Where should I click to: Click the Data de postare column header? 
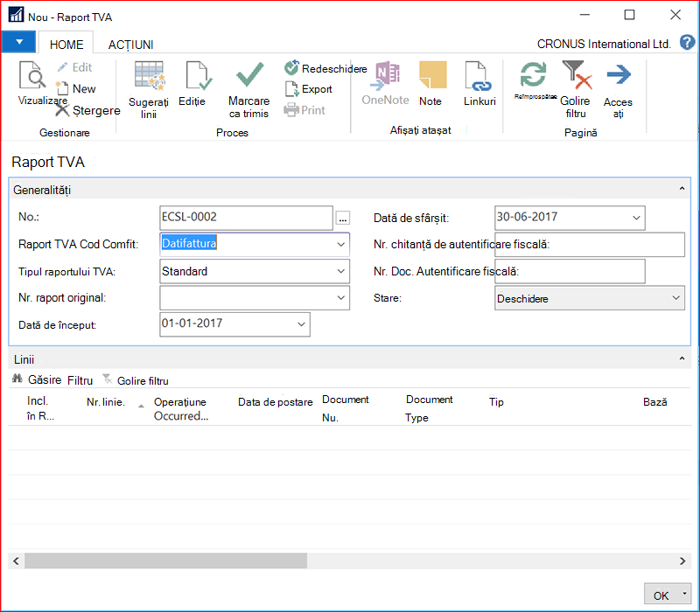275,402
